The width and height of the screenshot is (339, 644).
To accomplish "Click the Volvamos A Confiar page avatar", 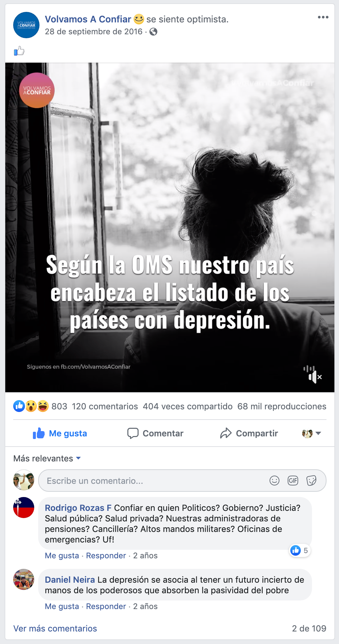I will click(26, 25).
